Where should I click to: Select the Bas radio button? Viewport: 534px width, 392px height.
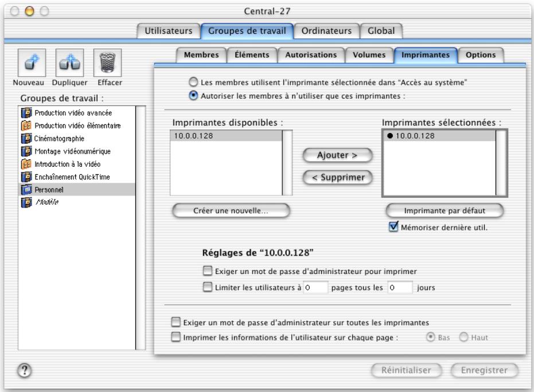(430, 337)
